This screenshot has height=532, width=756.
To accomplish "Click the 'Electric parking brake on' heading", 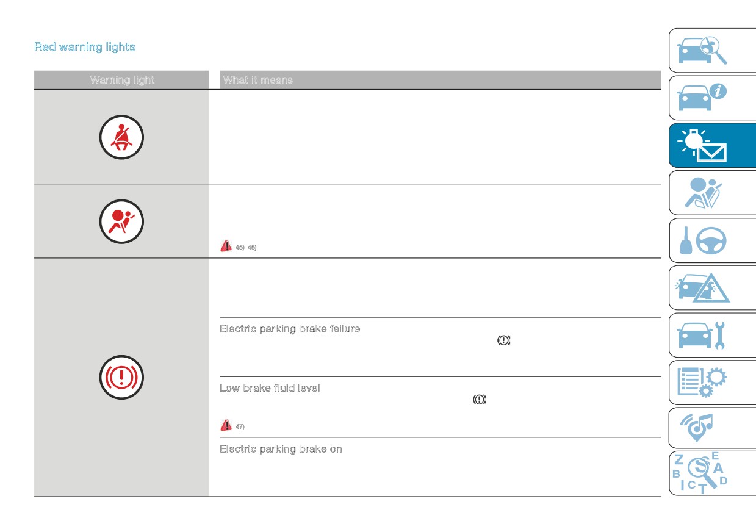I will pos(281,449).
